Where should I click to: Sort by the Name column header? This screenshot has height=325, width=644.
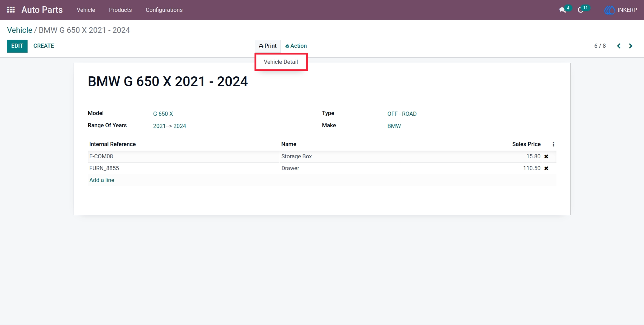[289, 144]
